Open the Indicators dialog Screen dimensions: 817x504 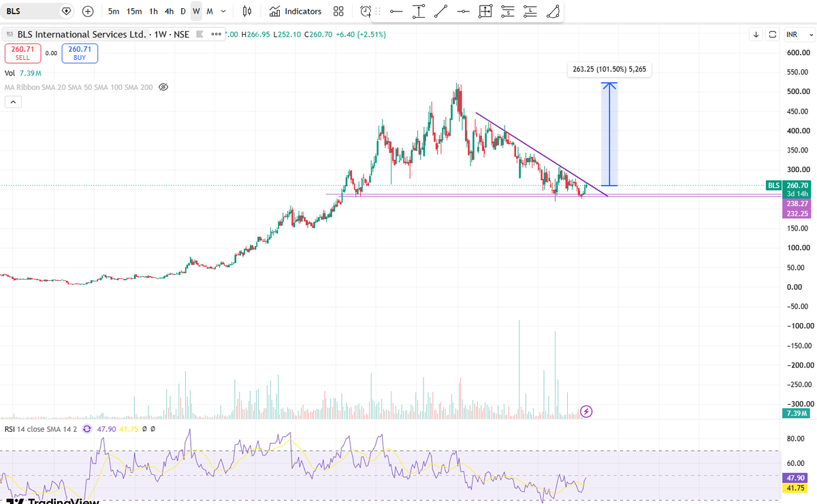click(x=295, y=12)
